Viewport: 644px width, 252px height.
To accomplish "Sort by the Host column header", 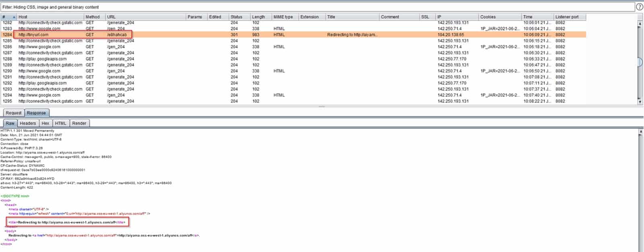I will pyautogui.click(x=23, y=17).
